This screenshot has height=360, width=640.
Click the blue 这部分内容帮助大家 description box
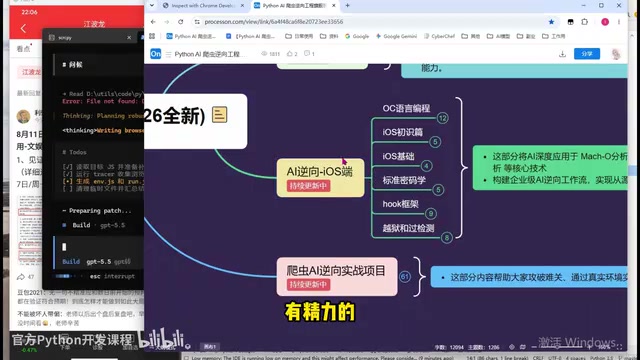coord(529,277)
